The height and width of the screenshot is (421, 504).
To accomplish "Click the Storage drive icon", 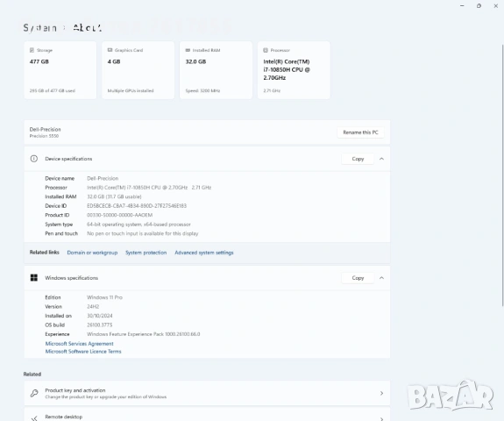I will [x=32, y=50].
